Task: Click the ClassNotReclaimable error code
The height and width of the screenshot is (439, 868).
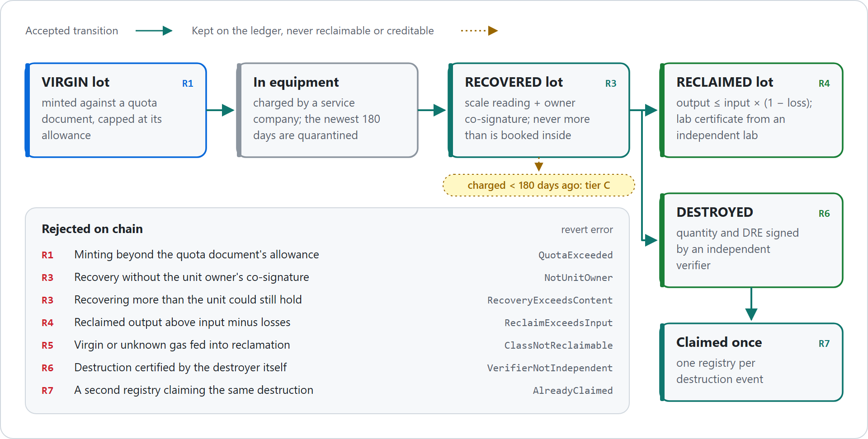Action: tap(559, 346)
